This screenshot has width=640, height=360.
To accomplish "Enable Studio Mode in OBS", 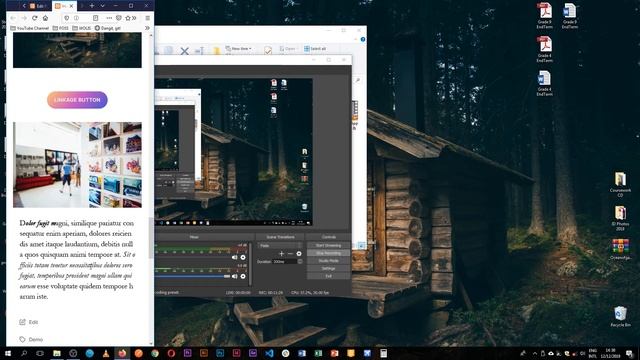I will click(328, 261).
